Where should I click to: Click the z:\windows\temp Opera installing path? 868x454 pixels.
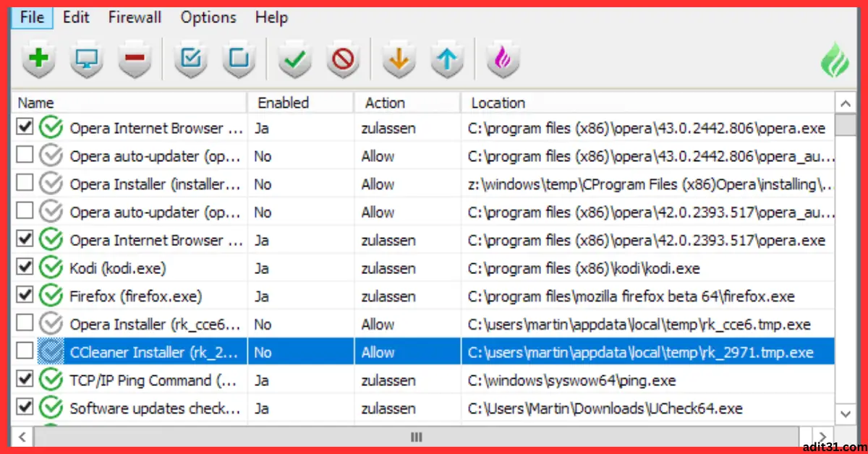pyautogui.click(x=650, y=184)
